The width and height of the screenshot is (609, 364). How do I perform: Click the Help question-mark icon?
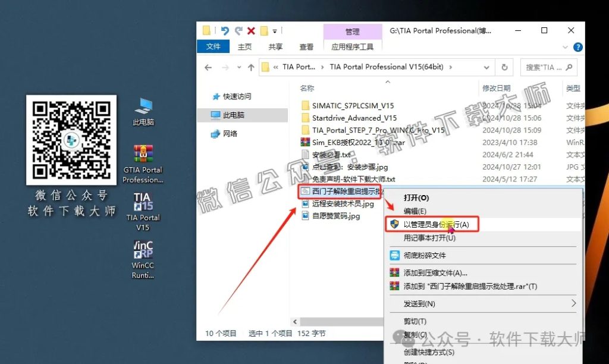point(577,47)
